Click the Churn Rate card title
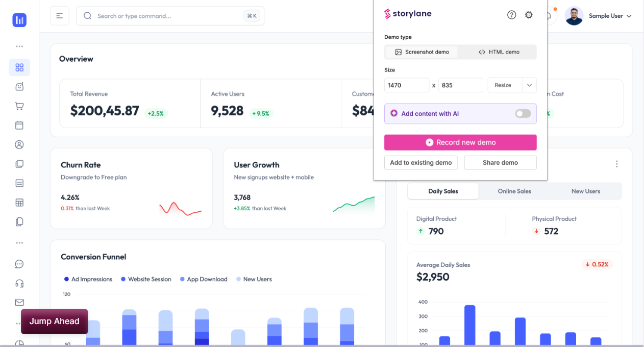Image resolution: width=644 pixels, height=347 pixels. coord(81,165)
